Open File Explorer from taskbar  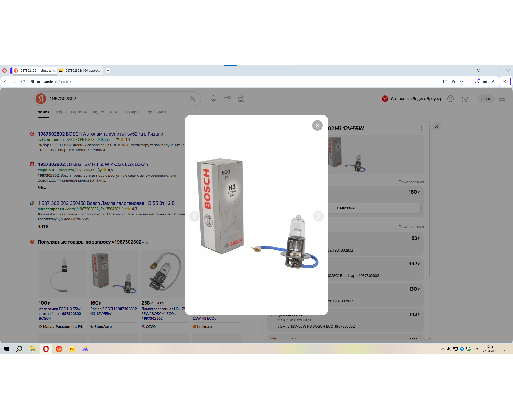tap(33, 349)
